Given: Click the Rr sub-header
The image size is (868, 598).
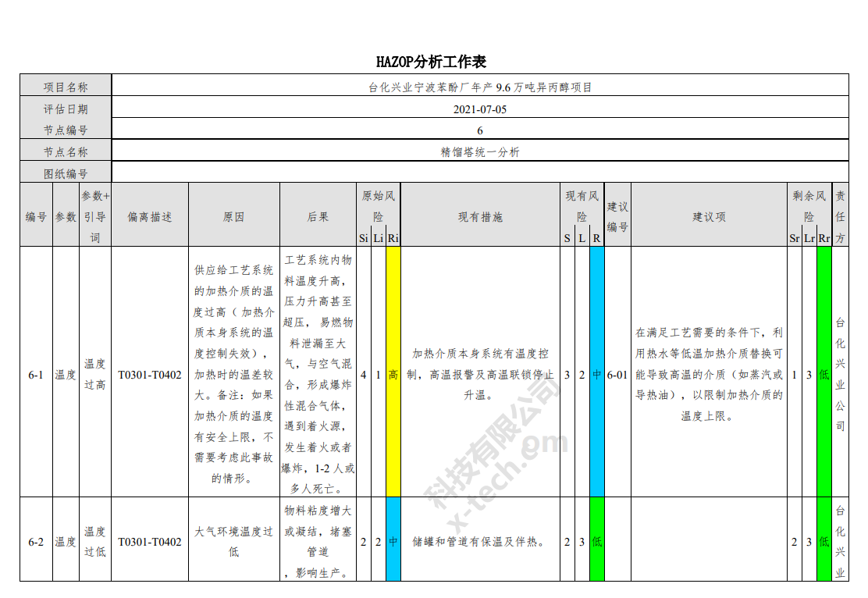Looking at the screenshot, I should pyautogui.click(x=824, y=238).
